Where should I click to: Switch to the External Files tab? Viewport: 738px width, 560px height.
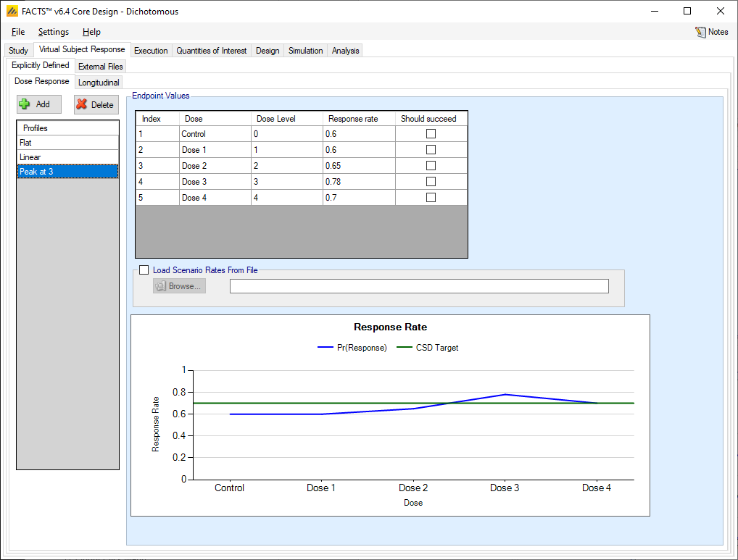[x=101, y=67]
